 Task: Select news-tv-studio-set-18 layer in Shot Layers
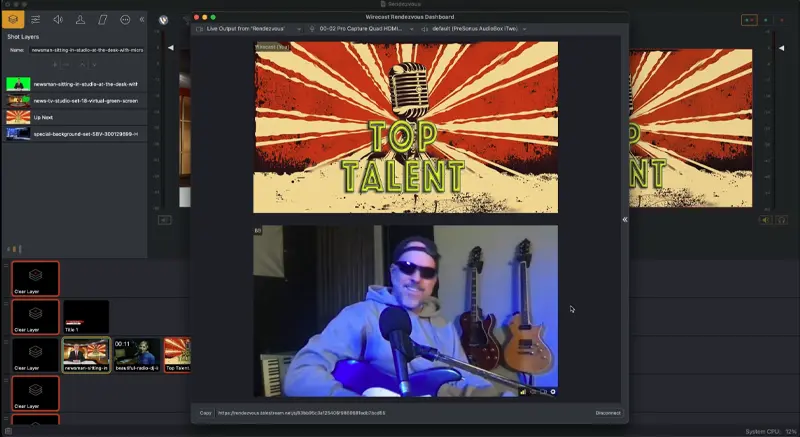pos(75,101)
